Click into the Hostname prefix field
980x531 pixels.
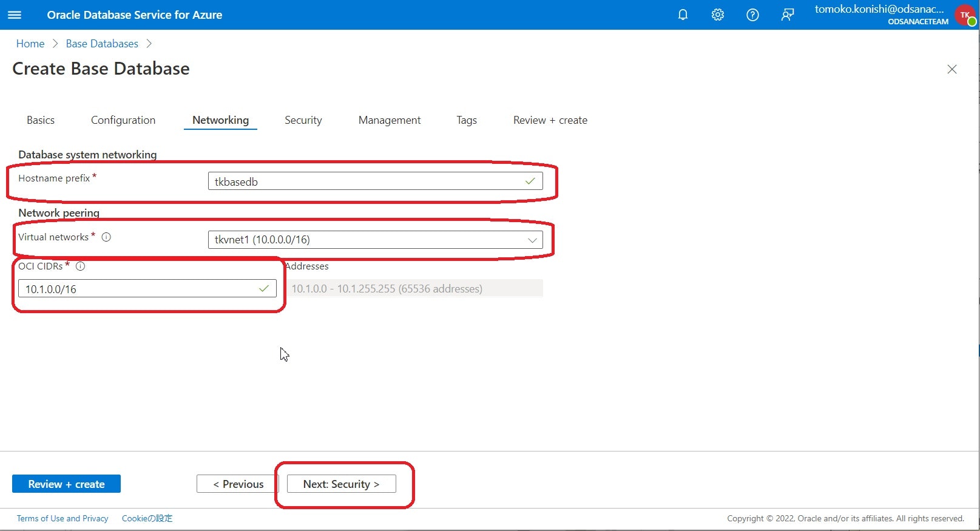tap(375, 181)
